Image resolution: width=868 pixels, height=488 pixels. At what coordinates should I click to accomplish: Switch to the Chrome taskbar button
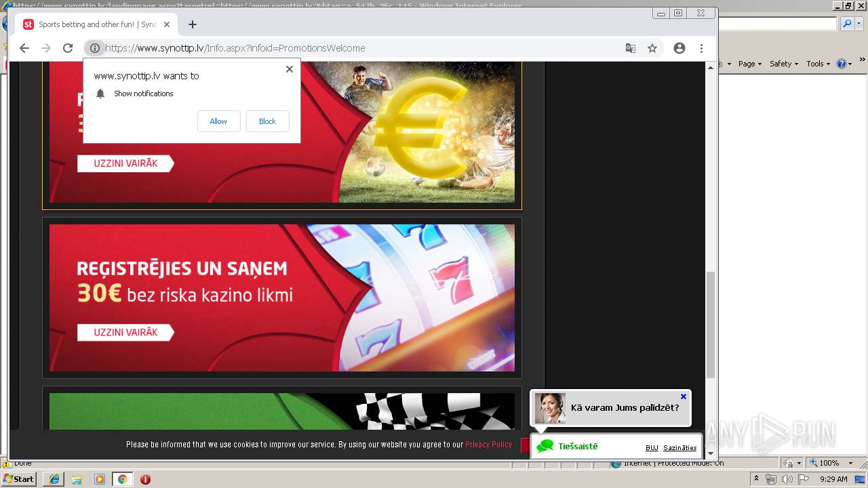point(122,479)
